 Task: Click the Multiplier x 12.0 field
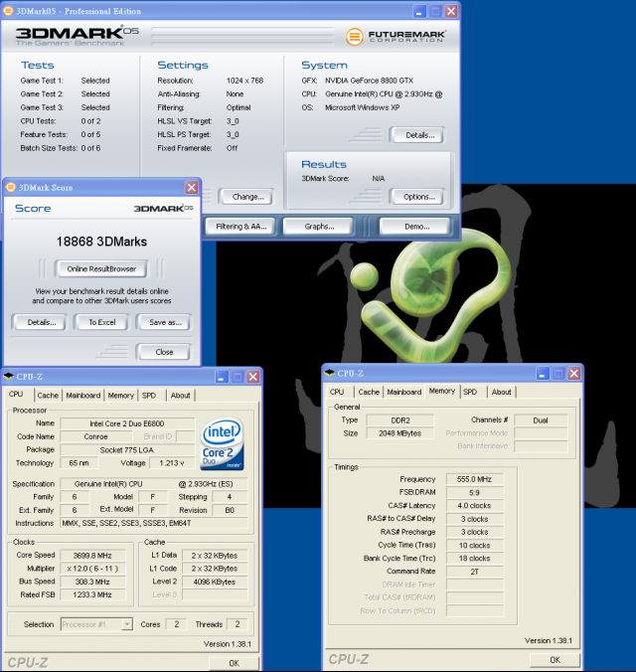point(92,569)
